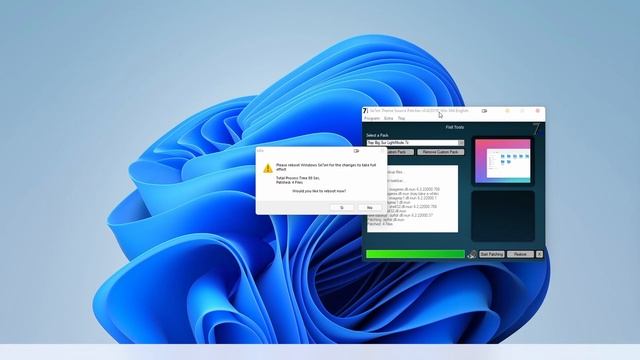Open the Extra menu in the patcher

(x=389, y=118)
